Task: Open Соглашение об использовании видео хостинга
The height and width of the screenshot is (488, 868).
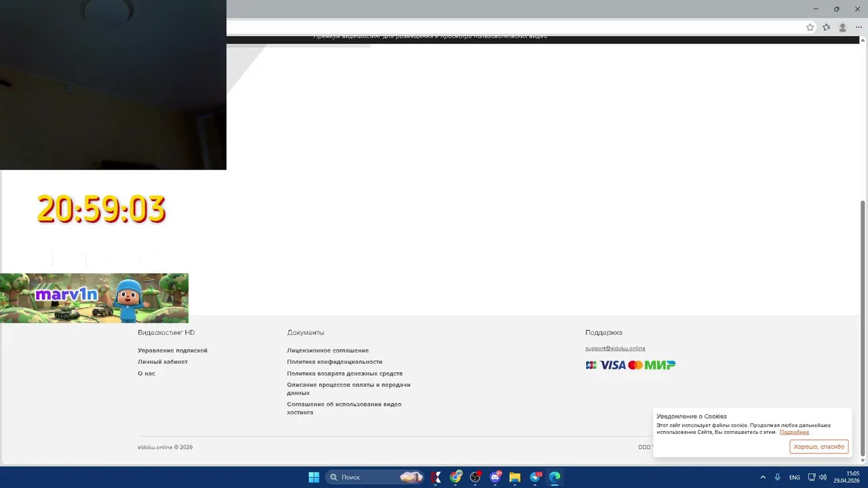Action: 344,408
